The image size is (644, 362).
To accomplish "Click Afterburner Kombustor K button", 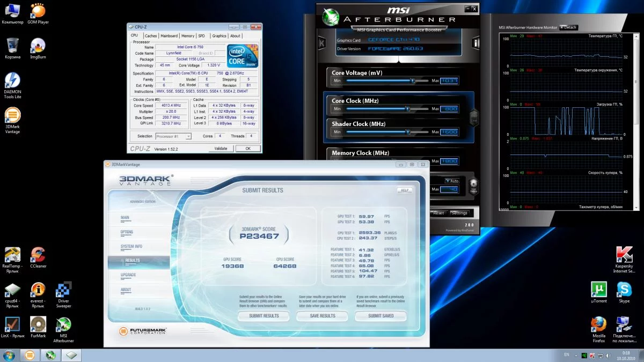I will (321, 43).
